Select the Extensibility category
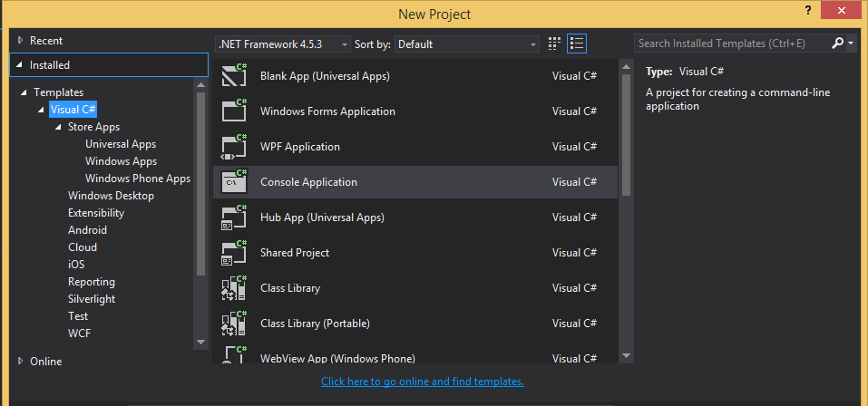Screen dimensions: 868x406 (x=96, y=212)
